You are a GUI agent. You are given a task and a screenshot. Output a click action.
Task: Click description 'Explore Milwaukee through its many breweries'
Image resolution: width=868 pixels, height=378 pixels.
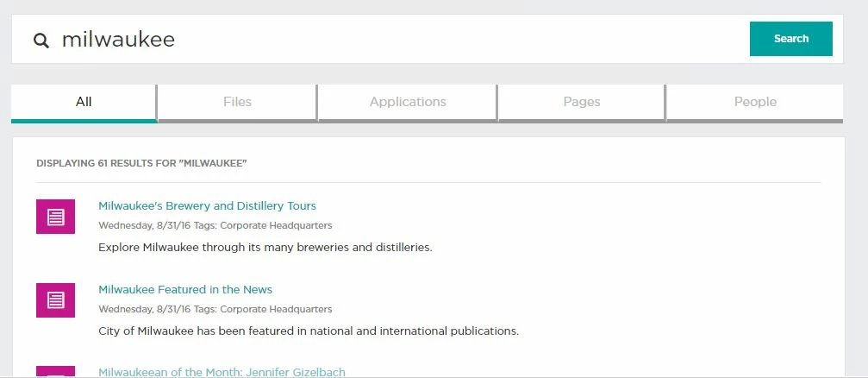(x=265, y=248)
